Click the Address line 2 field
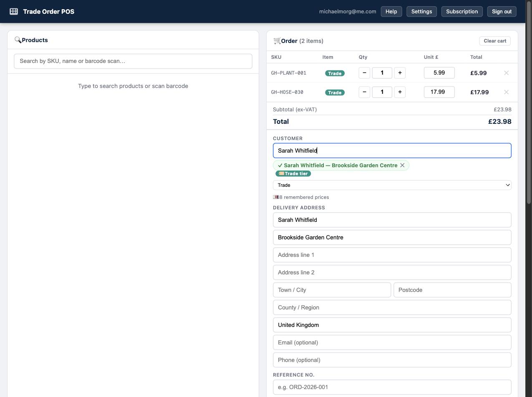Screen dimensions: 532x397 point(392,272)
